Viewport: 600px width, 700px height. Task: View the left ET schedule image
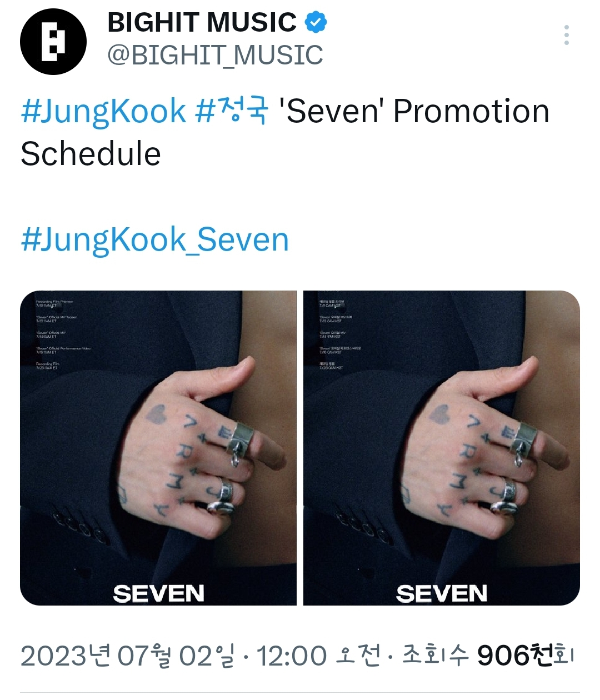158,448
